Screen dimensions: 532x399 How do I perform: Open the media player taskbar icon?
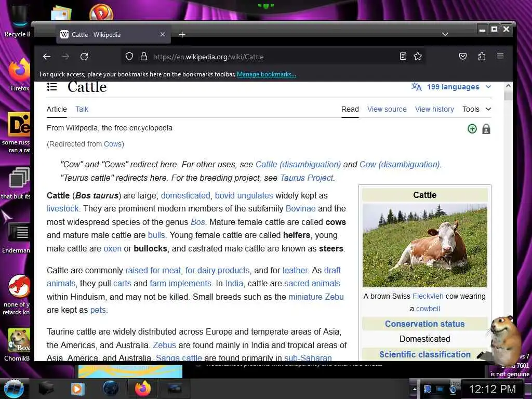click(x=78, y=389)
